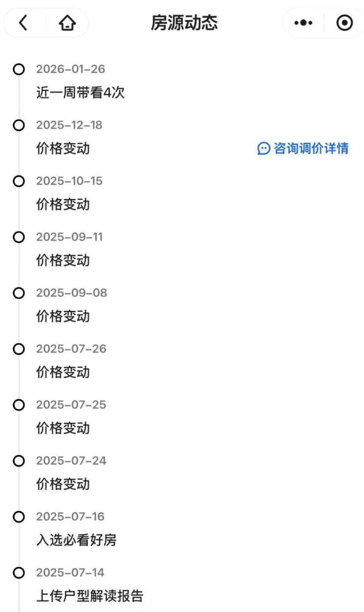Open 价格变动 entry under 2025-07-26

63,372
